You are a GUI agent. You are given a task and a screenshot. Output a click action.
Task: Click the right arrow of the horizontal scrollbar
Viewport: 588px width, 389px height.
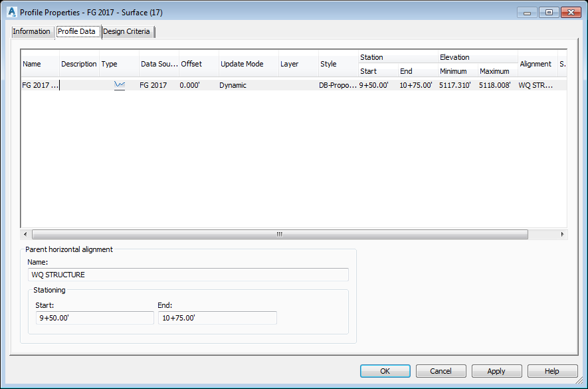point(562,234)
